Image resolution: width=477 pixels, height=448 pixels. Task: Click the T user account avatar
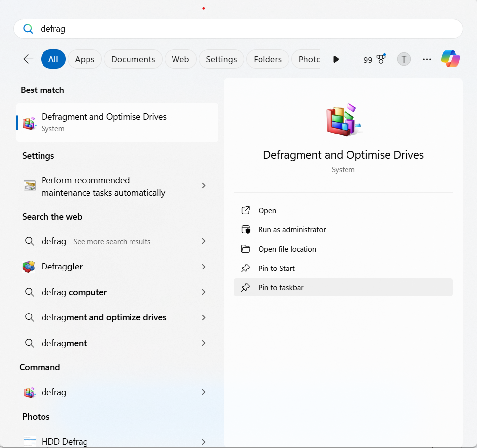click(404, 59)
